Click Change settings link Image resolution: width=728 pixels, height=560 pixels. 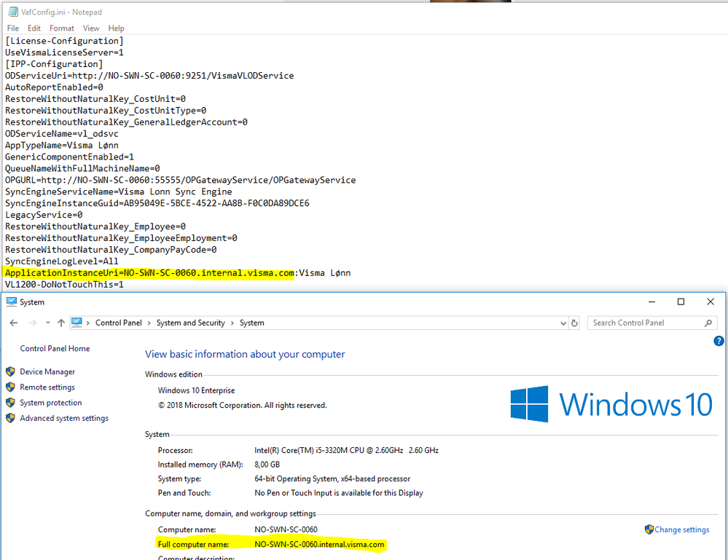(x=681, y=529)
